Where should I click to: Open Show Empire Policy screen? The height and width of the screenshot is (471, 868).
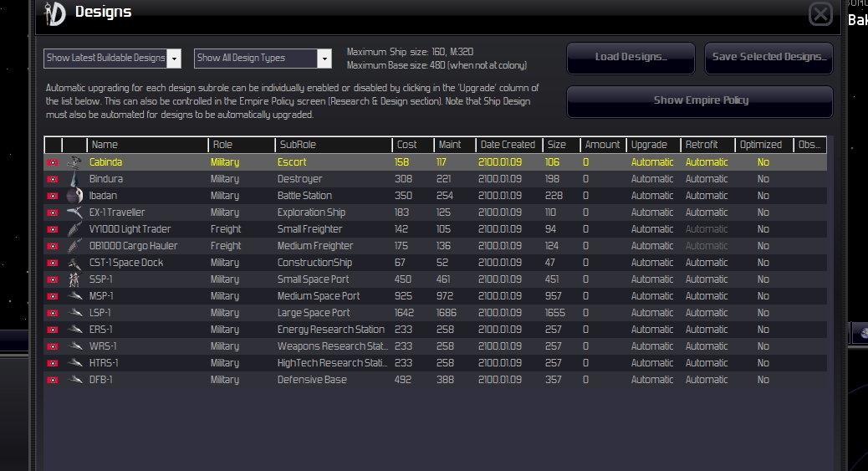[700, 101]
